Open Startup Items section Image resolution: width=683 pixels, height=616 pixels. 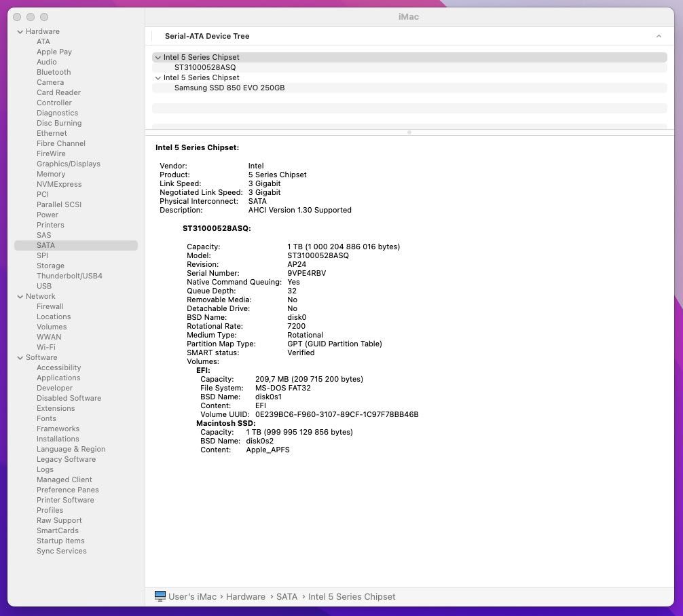pyautogui.click(x=60, y=541)
